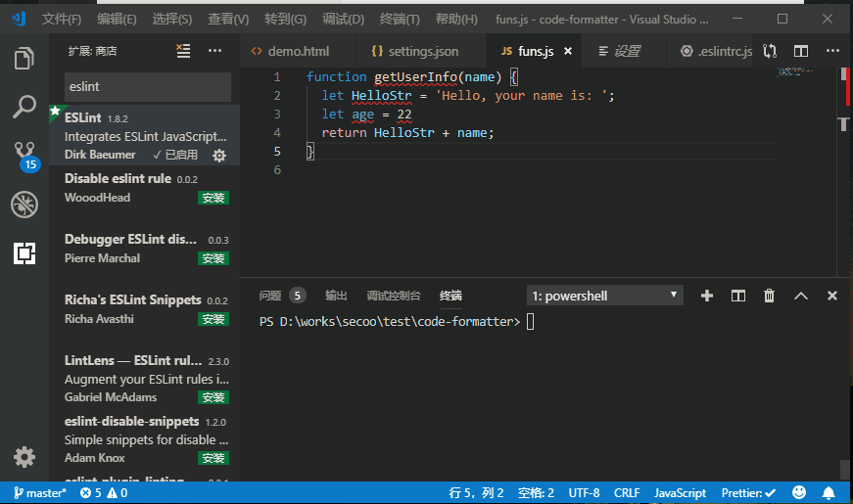Click 空格: 2 indentation setting
This screenshot has width=853, height=504.
[x=536, y=493]
